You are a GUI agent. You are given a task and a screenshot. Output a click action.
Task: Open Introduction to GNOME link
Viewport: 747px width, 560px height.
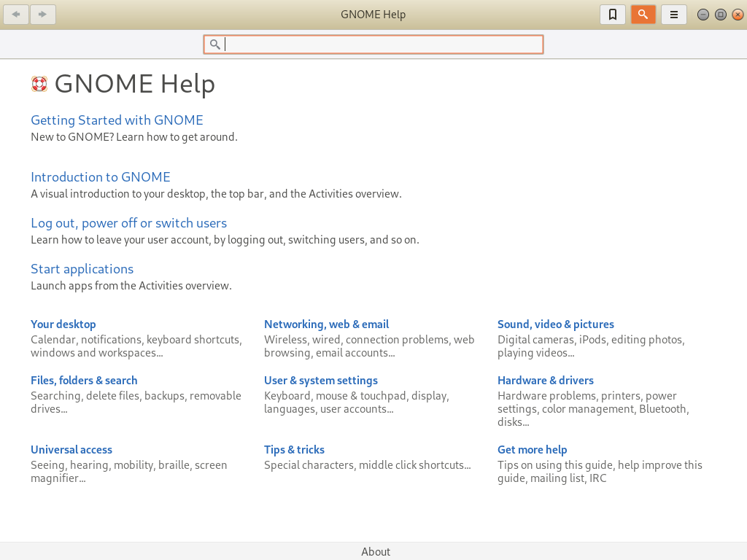click(x=101, y=176)
